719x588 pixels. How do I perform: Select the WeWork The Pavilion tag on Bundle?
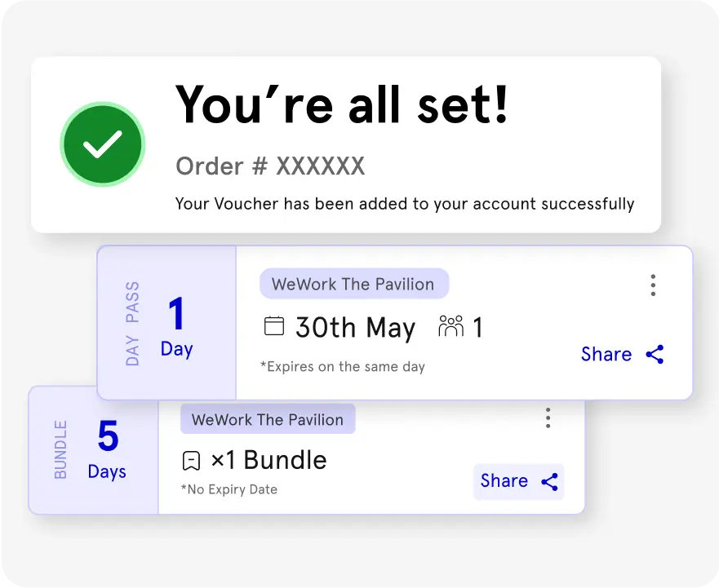pos(268,419)
